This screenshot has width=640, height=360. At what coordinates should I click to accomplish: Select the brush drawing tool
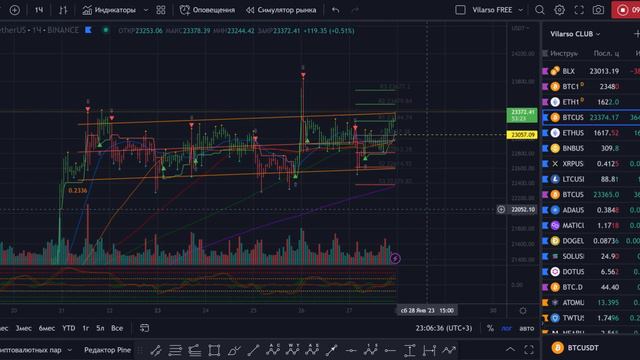(x=234, y=350)
